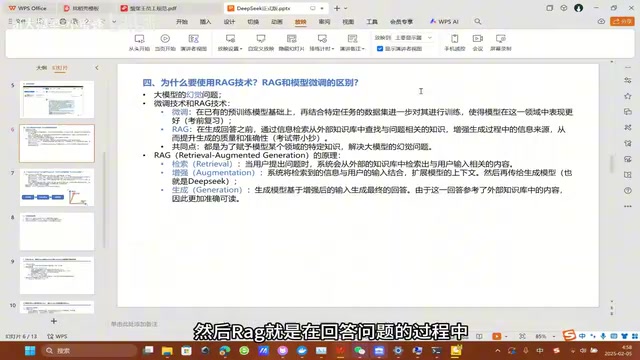Viewport: 640px width, 360px height.
Task: Click notes area 单击此处添加备注
Action: [x=134, y=324]
